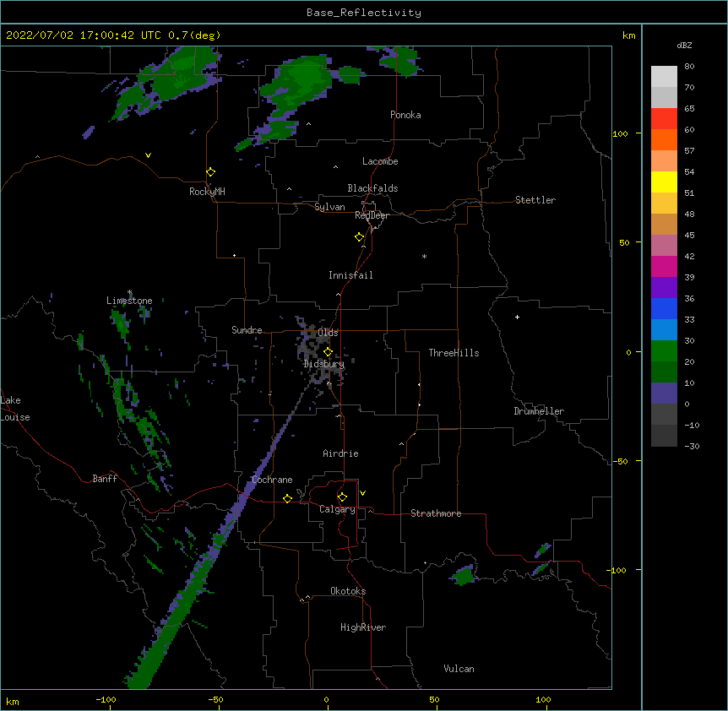The height and width of the screenshot is (711, 728).
Task: Click the 50 tick label on right axis
Action: pyautogui.click(x=624, y=242)
